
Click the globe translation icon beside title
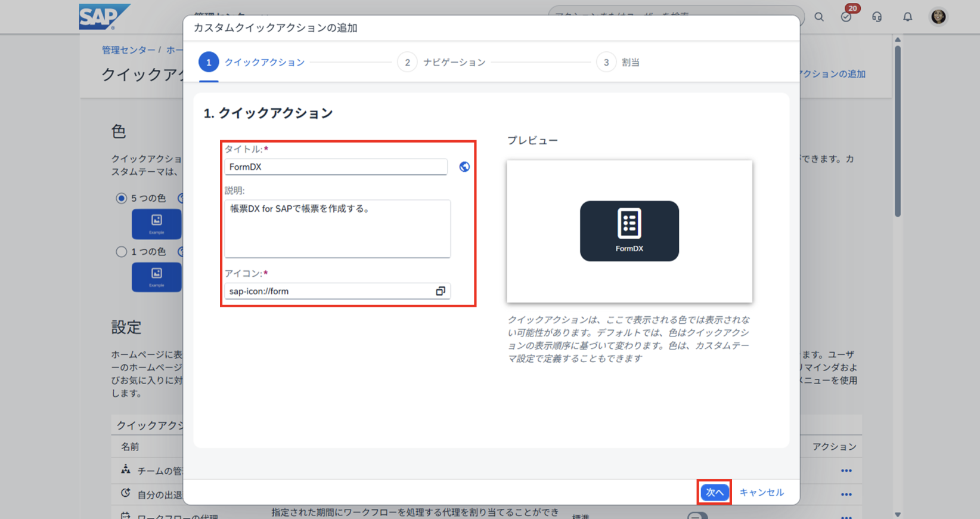[464, 167]
